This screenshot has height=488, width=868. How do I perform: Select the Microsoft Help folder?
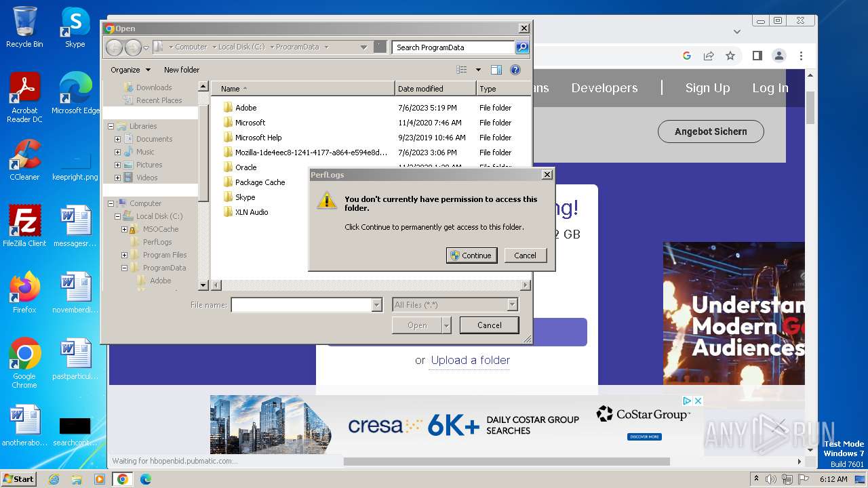pyautogui.click(x=258, y=138)
